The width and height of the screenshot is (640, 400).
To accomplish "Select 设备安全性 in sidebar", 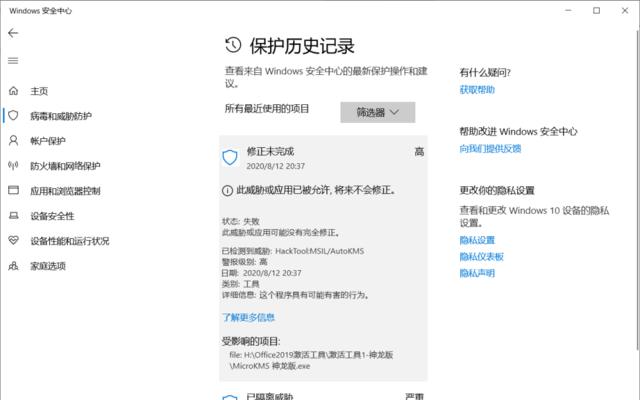I will tap(52, 216).
